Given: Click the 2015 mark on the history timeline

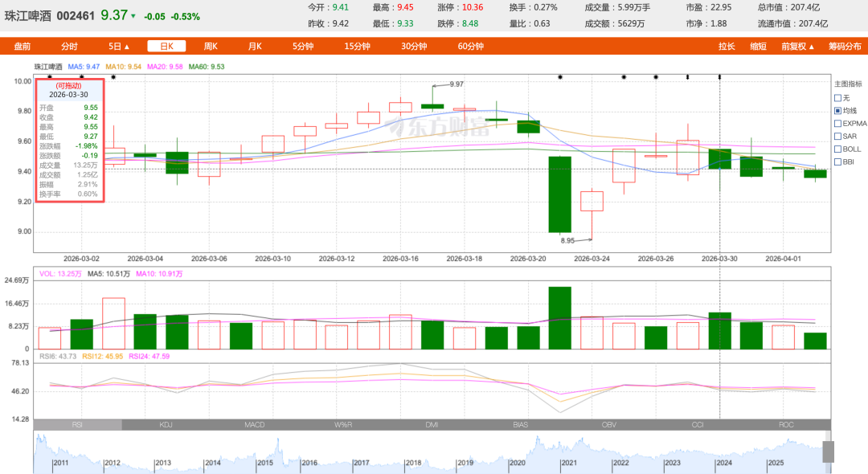Looking at the screenshot, I should pos(264,463).
